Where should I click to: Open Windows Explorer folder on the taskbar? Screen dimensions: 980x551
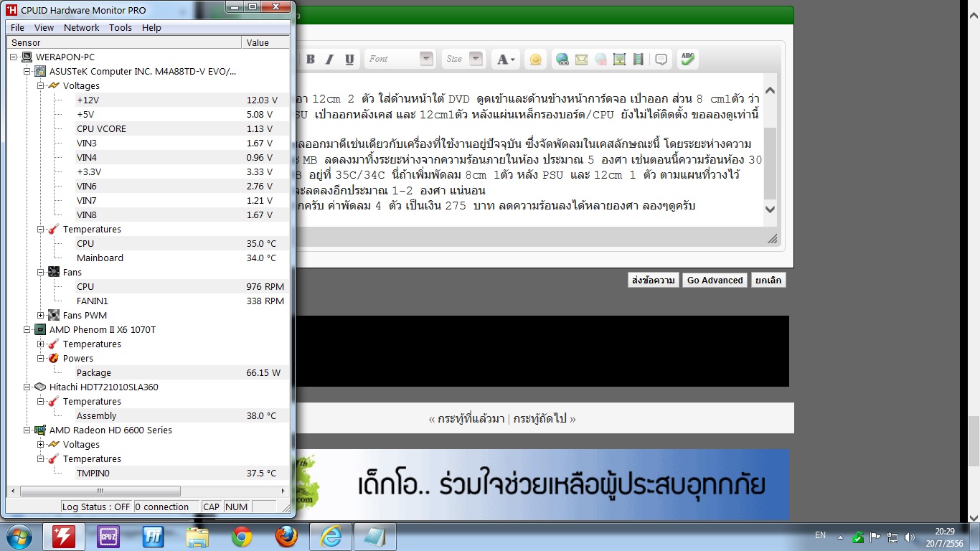197,537
